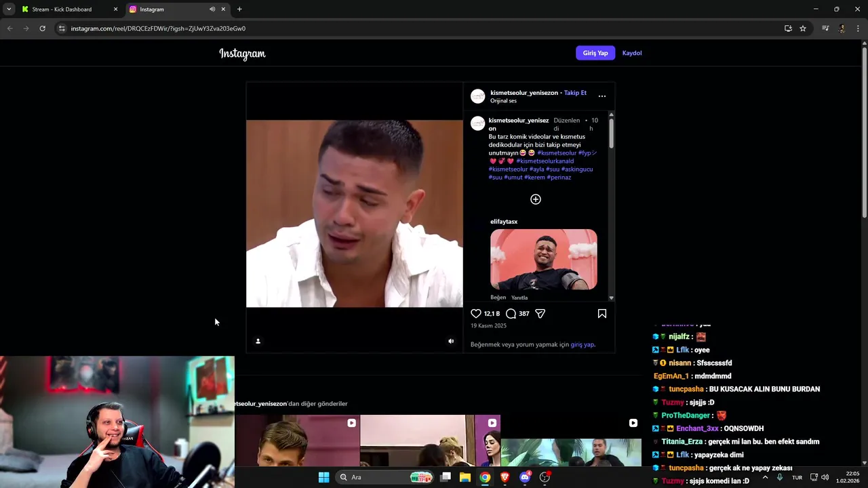The width and height of the screenshot is (868, 488).
Task: Open Brave browser from taskbar
Action: [505, 477]
